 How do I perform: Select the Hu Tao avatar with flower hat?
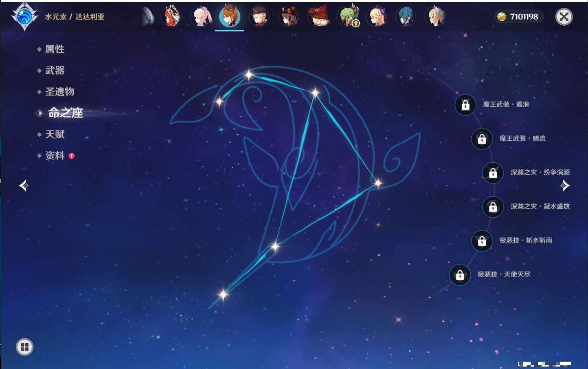(x=289, y=17)
